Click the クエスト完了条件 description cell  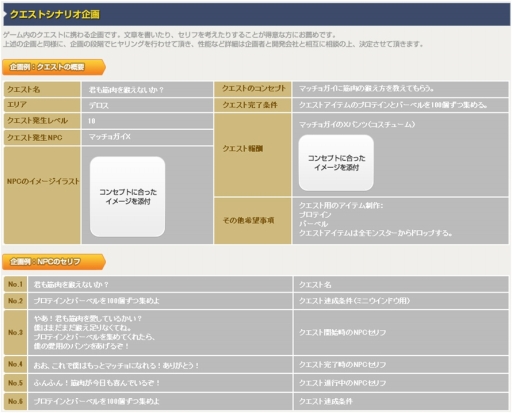point(400,105)
